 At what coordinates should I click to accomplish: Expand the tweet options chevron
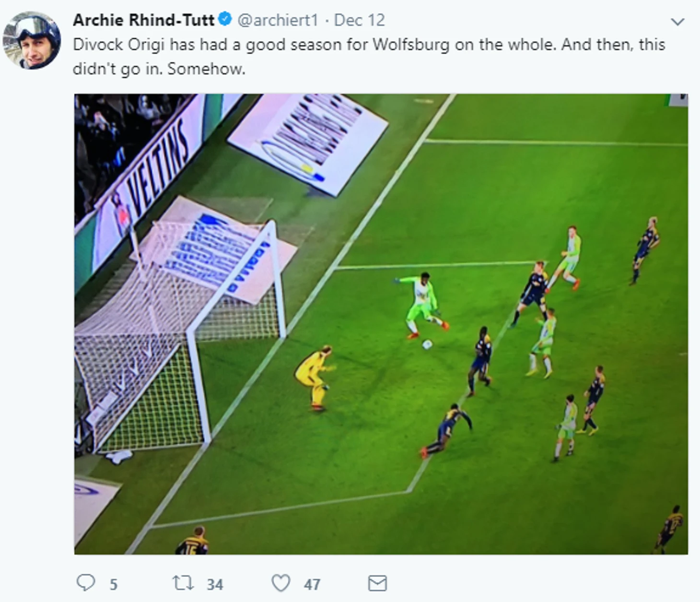click(x=677, y=22)
